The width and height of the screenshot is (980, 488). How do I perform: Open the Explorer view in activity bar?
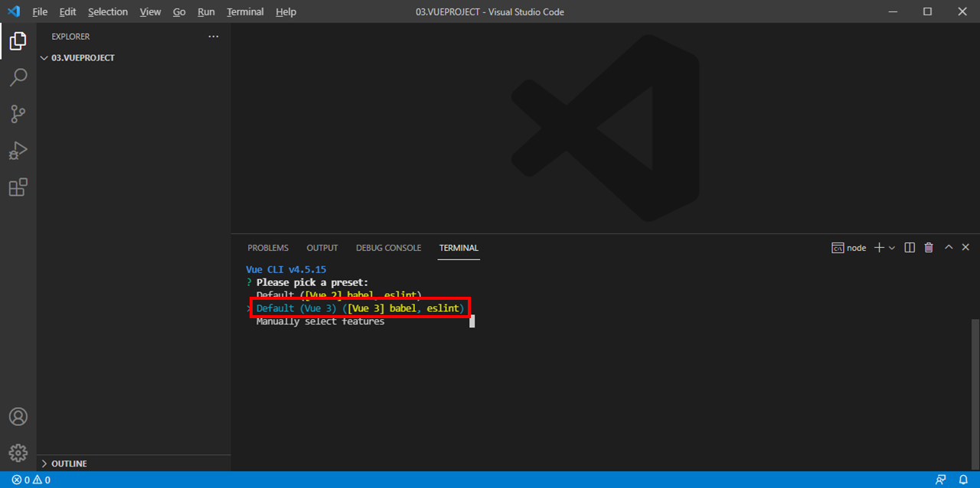click(x=18, y=41)
